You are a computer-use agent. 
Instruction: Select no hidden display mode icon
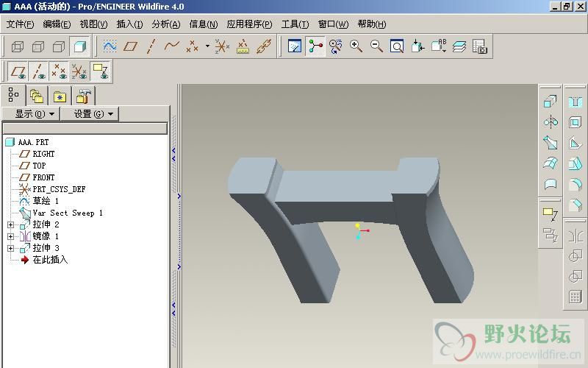click(59, 46)
